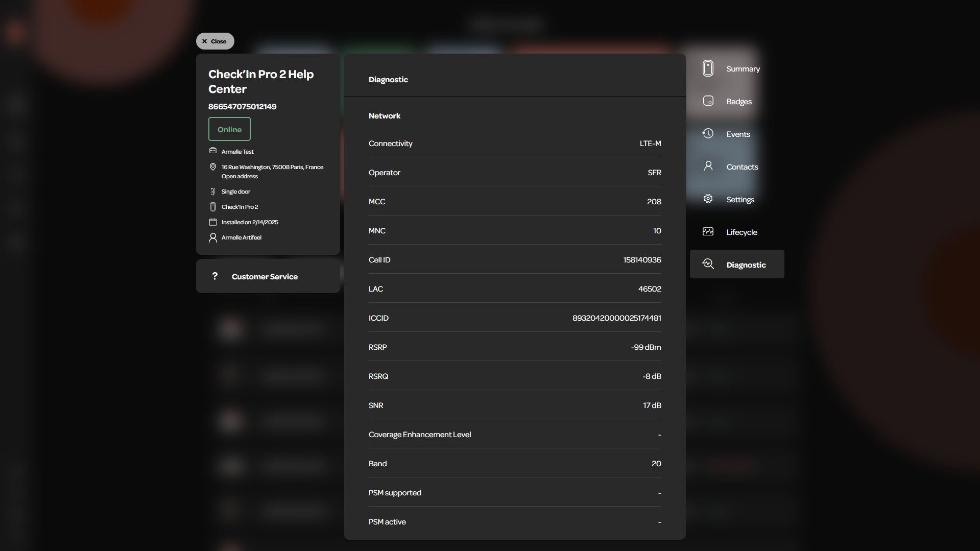Click the location pin icon by address
Viewport: 980px width, 551px height.
213,167
